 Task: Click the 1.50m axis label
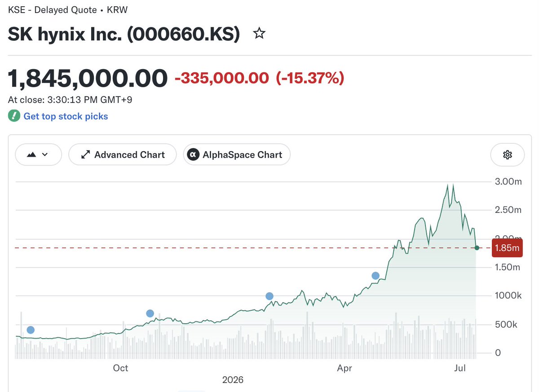pyautogui.click(x=508, y=267)
